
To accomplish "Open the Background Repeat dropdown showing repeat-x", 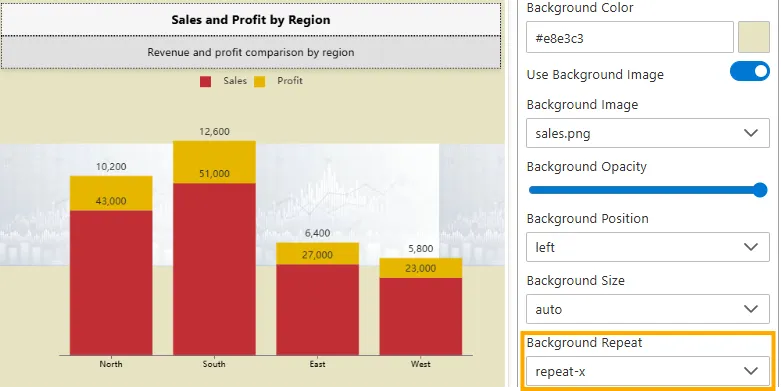I will (x=648, y=371).
